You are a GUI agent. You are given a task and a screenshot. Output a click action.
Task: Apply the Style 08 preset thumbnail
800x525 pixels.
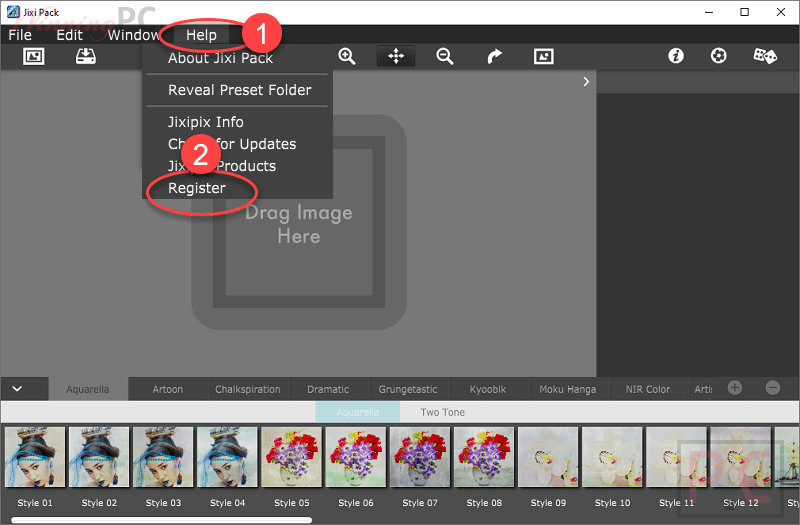484,457
